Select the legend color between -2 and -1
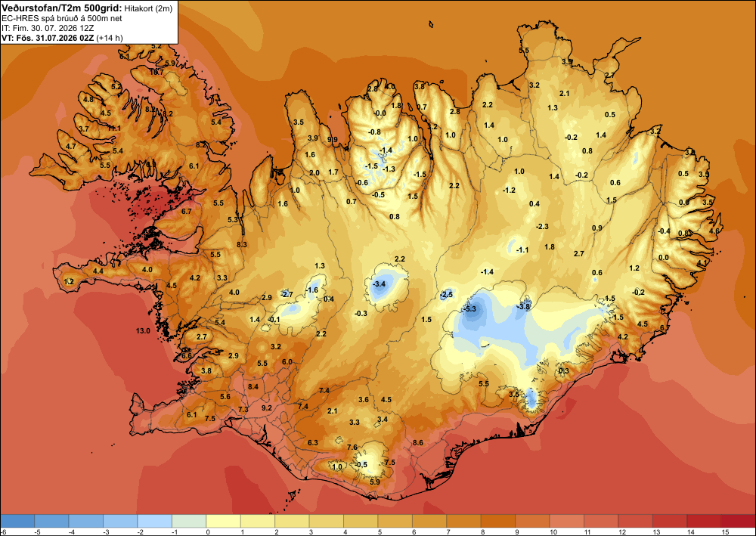The image size is (756, 536). tap(155, 521)
